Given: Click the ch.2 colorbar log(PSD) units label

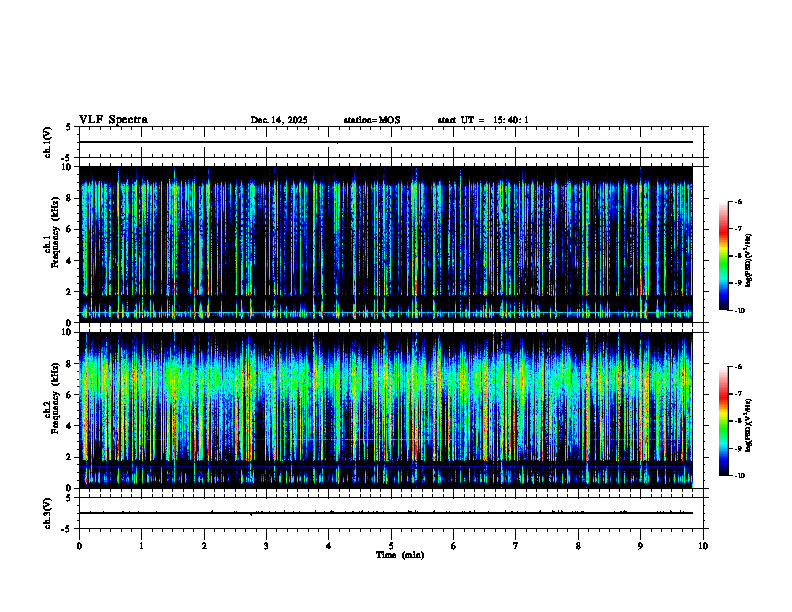Looking at the screenshot, I should 749,425.
